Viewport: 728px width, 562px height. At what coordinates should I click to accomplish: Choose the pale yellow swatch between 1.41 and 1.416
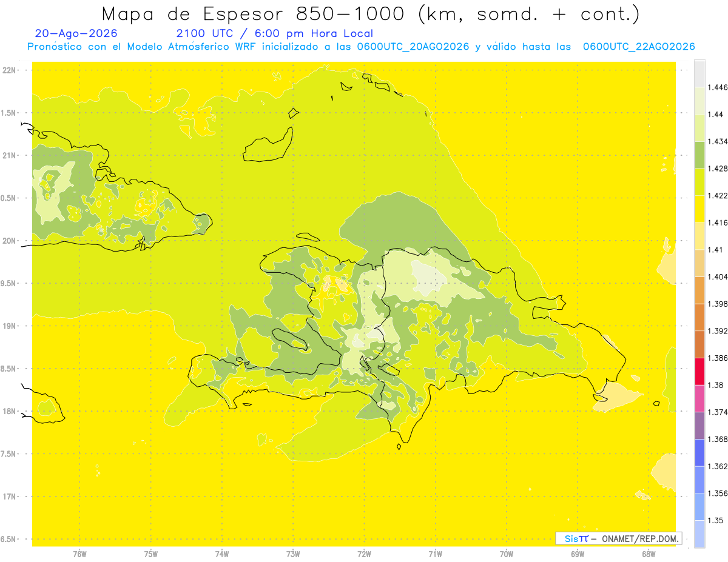tap(699, 236)
